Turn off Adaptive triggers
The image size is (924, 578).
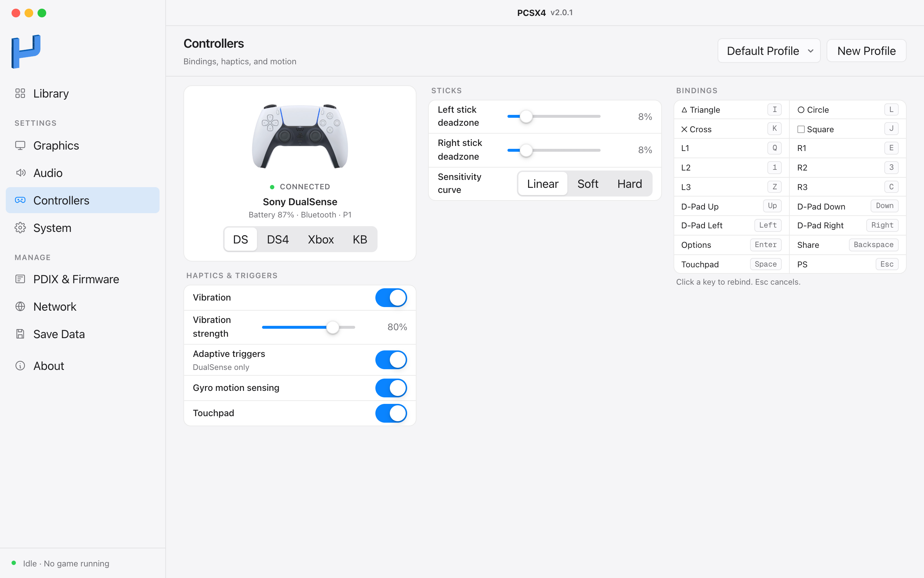click(x=391, y=360)
